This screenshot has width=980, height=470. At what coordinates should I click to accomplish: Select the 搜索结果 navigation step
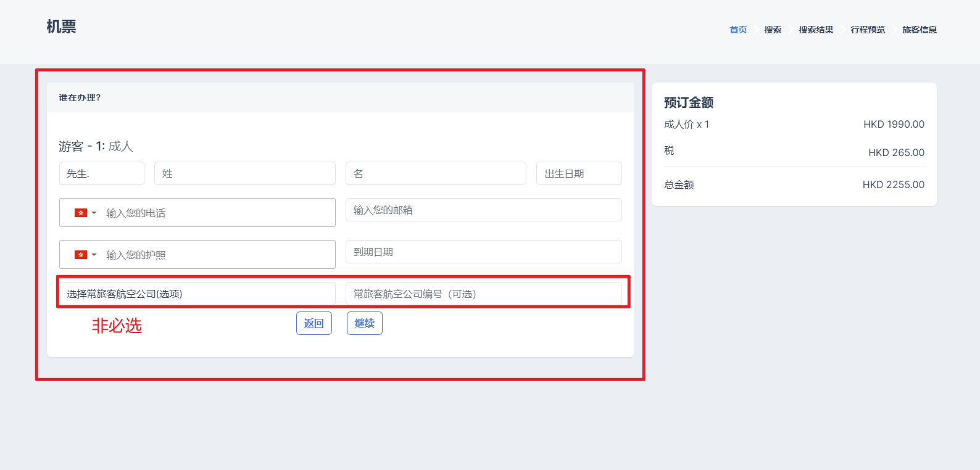click(x=816, y=30)
